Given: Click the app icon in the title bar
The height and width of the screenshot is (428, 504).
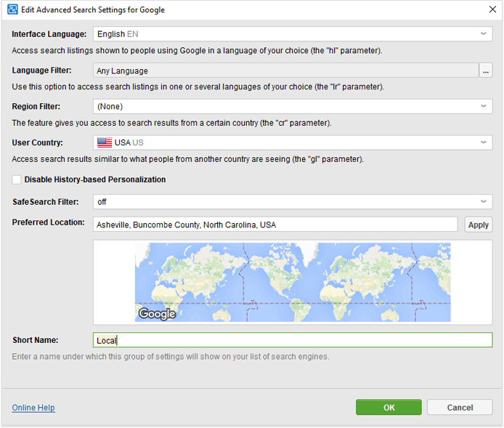Looking at the screenshot, I should pos(12,9).
